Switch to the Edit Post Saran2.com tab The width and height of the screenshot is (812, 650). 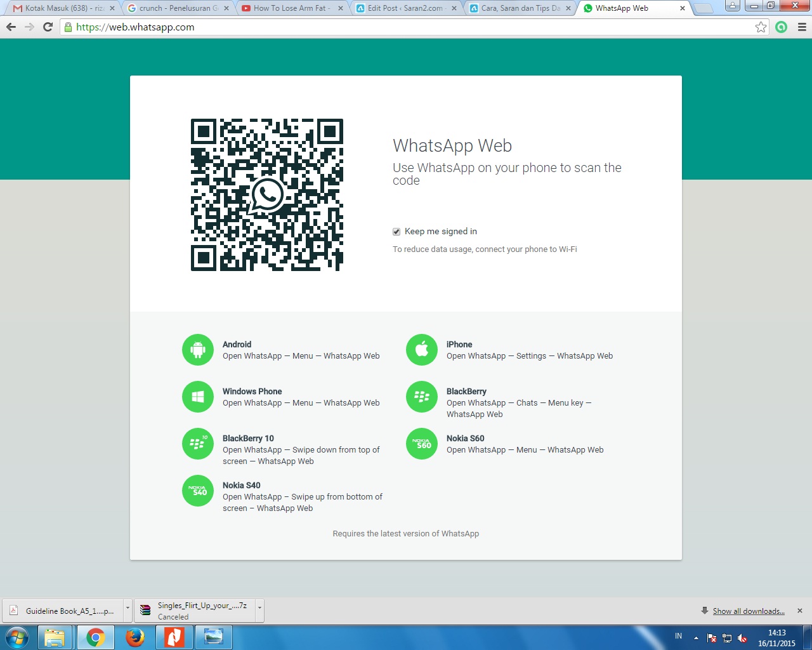[407, 8]
